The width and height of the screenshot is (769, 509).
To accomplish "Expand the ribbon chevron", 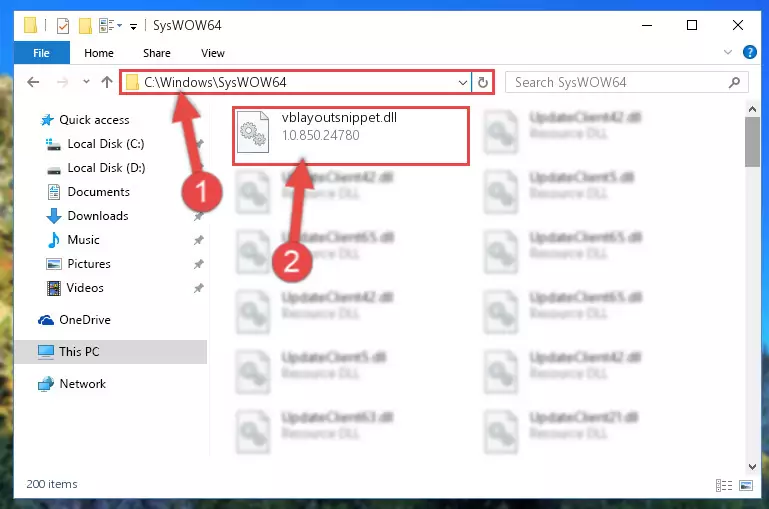I will [728, 52].
